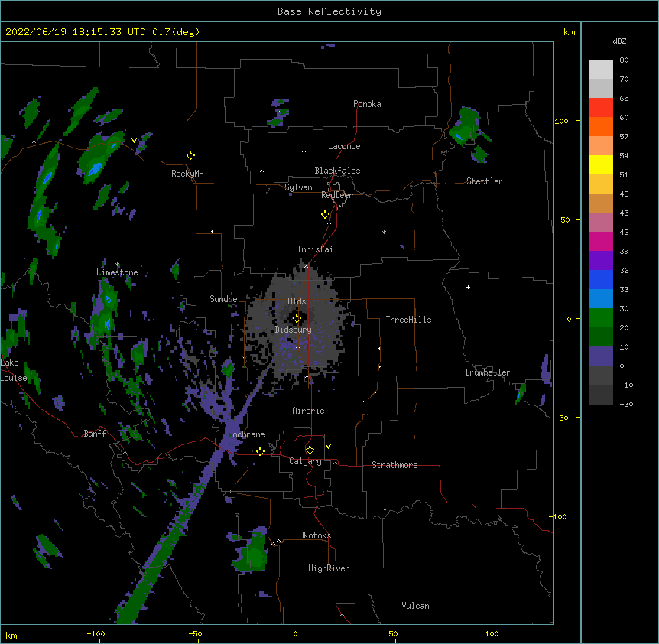This screenshot has width=659, height=644.
Task: Click the Drumheller city label
Action: click(x=488, y=372)
